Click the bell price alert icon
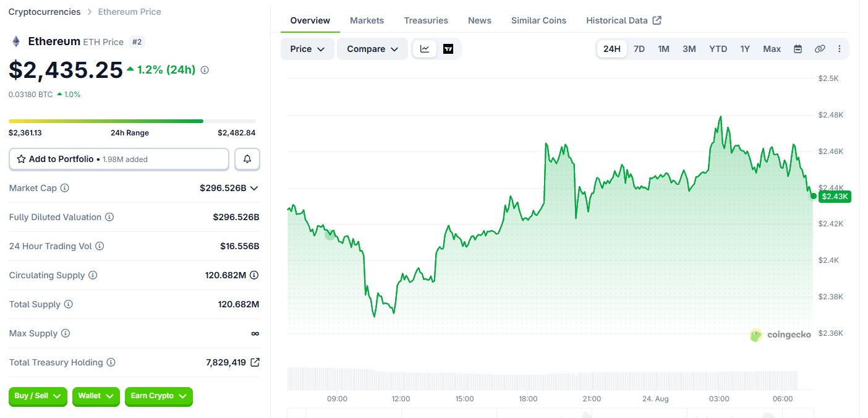 247,159
